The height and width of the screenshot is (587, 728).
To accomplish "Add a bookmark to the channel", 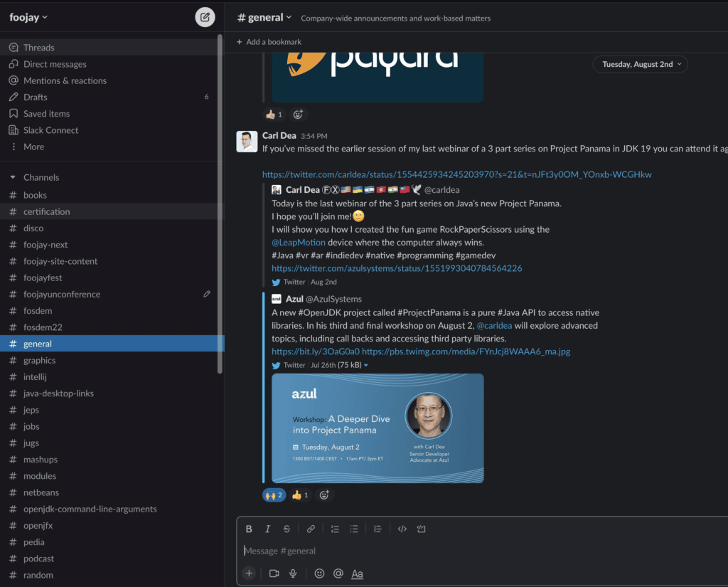I will pos(269,42).
